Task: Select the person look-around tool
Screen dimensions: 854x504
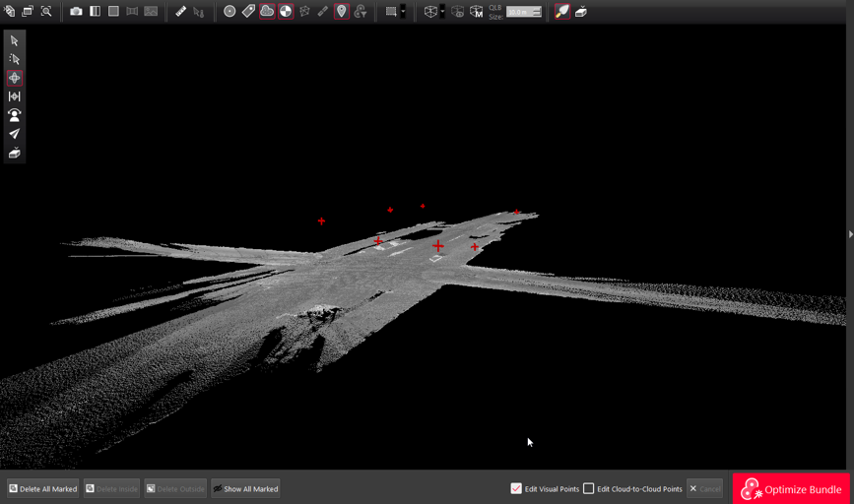Action: (x=15, y=115)
